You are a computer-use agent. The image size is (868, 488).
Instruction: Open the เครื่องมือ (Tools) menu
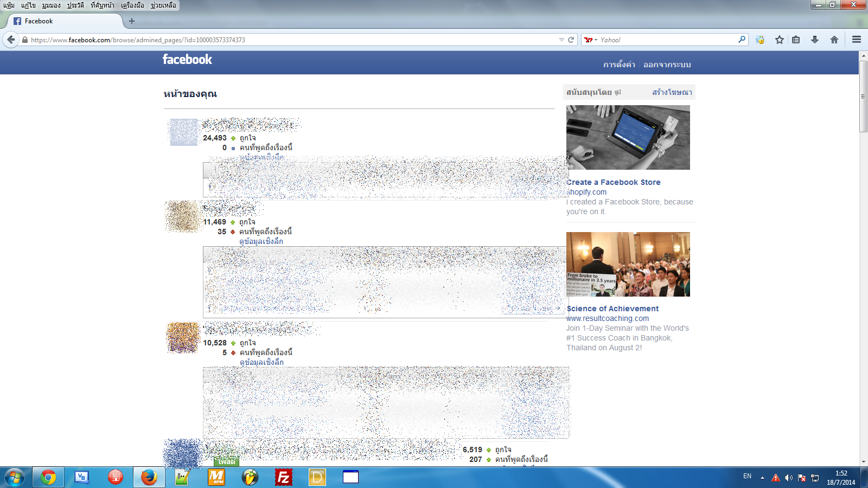(132, 5)
